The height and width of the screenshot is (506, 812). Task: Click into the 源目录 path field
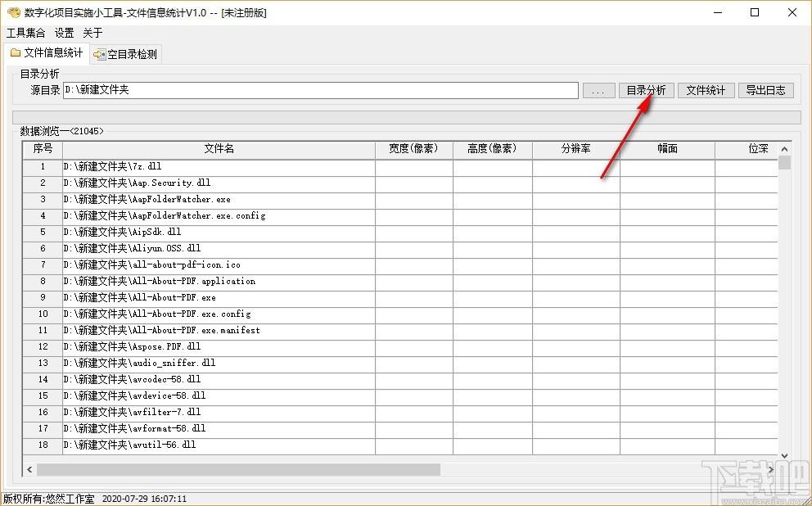click(x=321, y=90)
